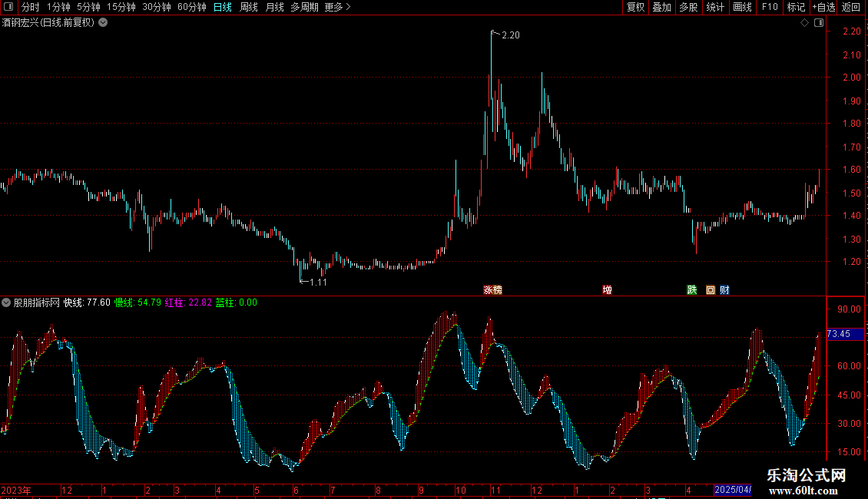The width and height of the screenshot is (868, 499).
Task: Open the F10 company info
Action: 770,7
